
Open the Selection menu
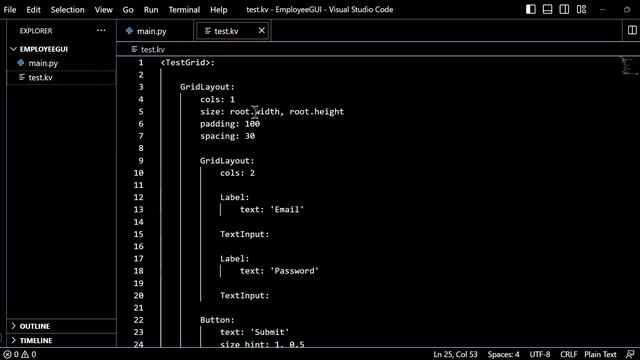click(67, 9)
